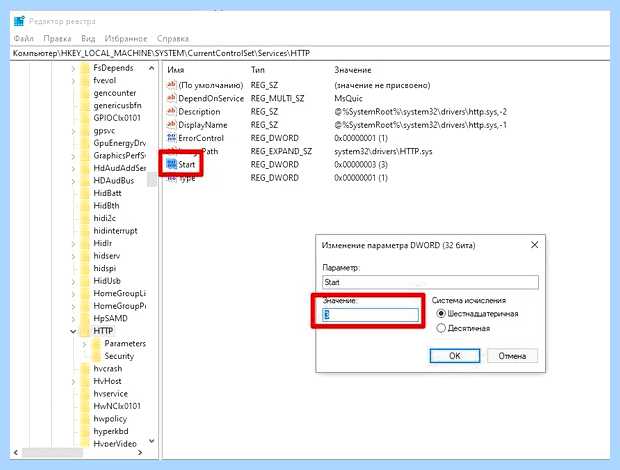Select the Десятичная radio button
Viewport: 620px width, 470px height.
(441, 328)
